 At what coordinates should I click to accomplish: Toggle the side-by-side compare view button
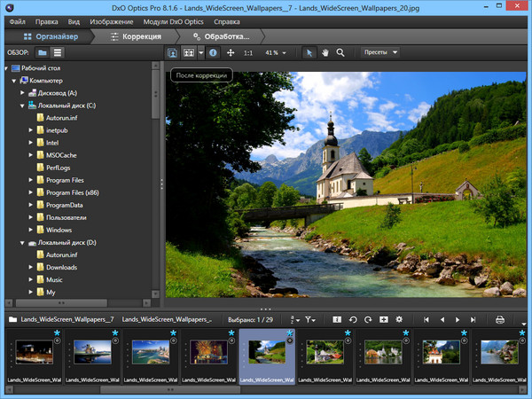(x=189, y=52)
